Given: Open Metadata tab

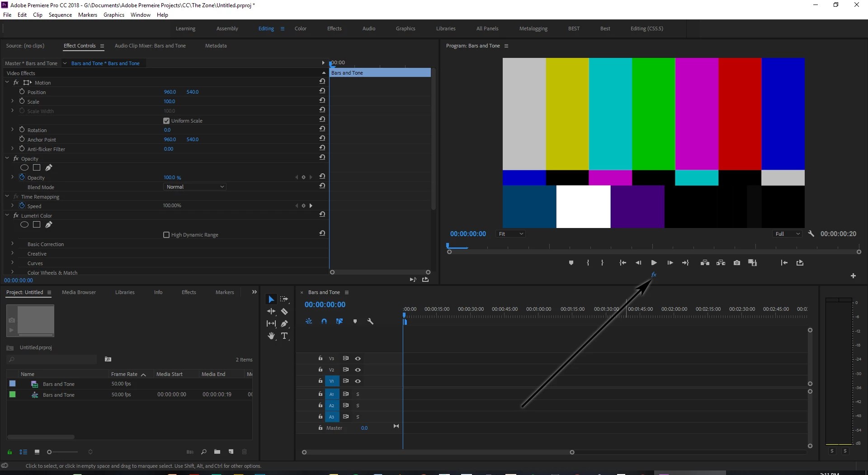Looking at the screenshot, I should coord(216,46).
